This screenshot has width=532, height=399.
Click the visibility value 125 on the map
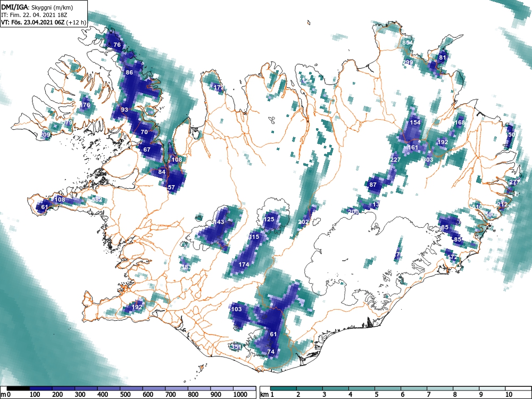269,219
